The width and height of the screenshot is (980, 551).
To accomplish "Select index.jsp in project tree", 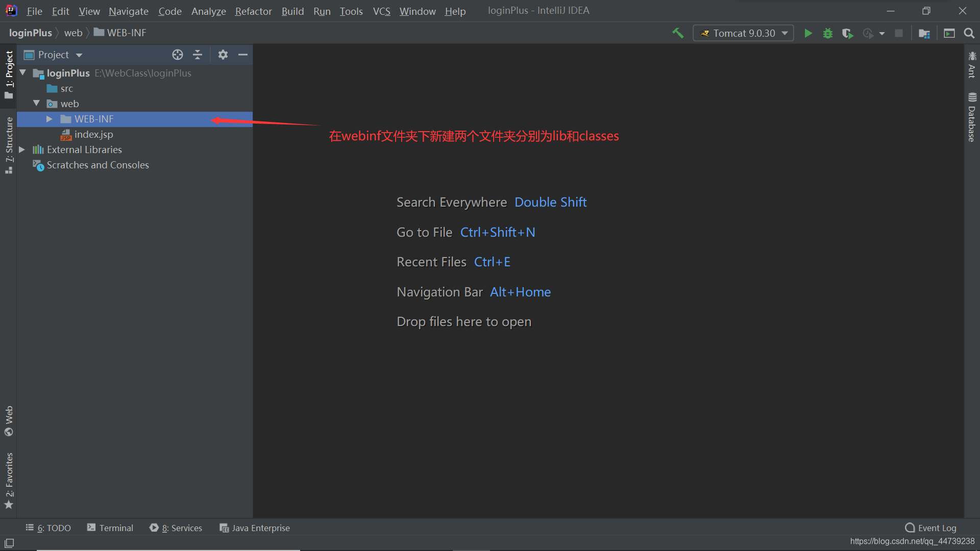I will (x=93, y=134).
